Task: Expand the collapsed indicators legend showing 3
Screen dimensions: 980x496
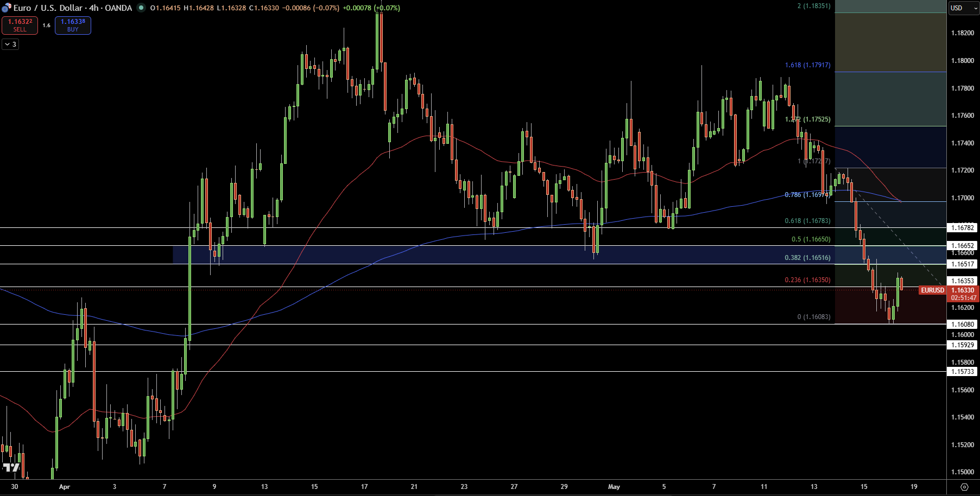Action: 10,44
